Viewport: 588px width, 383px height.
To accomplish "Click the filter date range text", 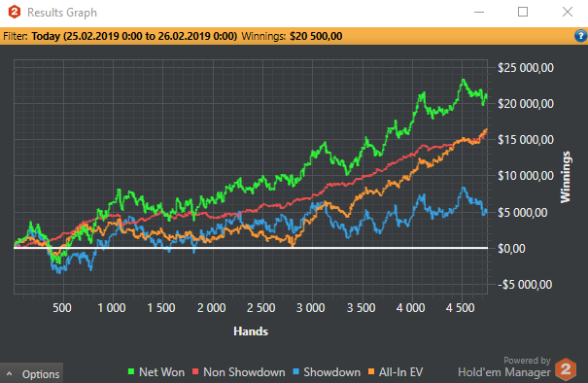I will click(x=134, y=36).
